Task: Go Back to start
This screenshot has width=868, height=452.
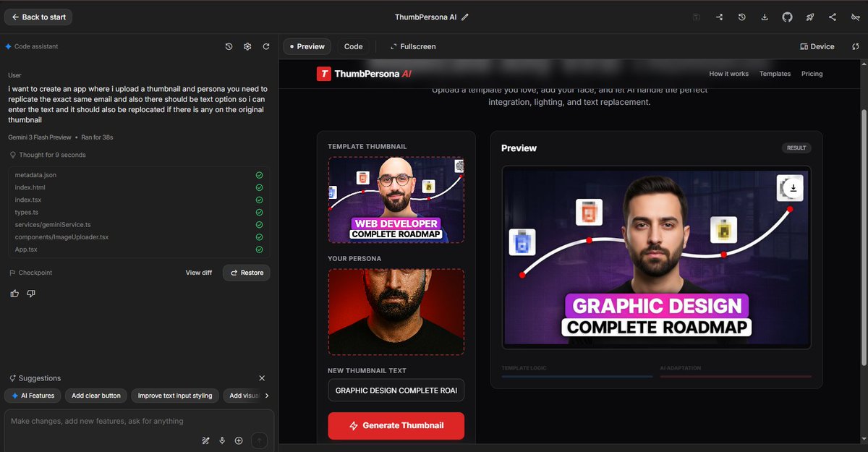Action: coord(38,17)
